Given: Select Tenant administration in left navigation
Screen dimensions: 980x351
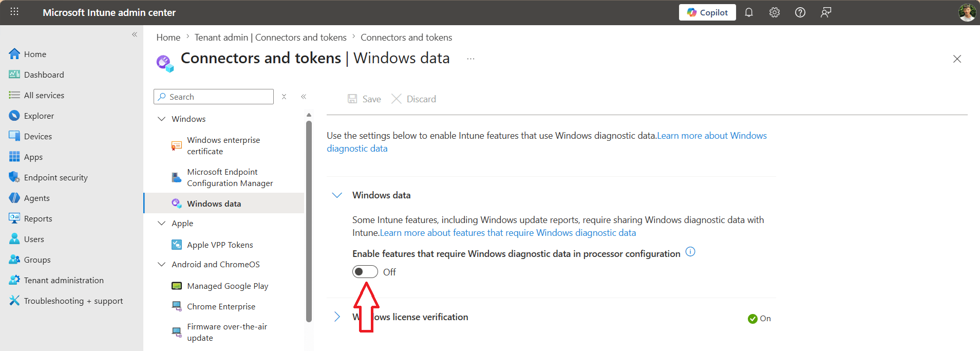Looking at the screenshot, I should click(x=64, y=280).
